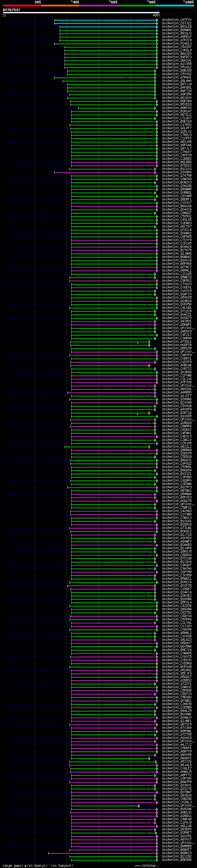Click the yellow gap marker on the A7SD11 row
The height and width of the screenshot is (868, 197).
point(138,343)
